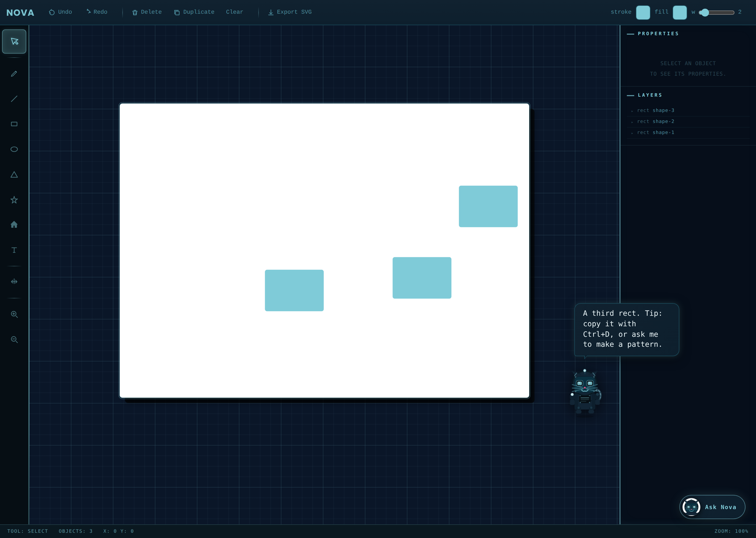Activate the Text tool
The width and height of the screenshot is (756, 538).
click(x=14, y=250)
